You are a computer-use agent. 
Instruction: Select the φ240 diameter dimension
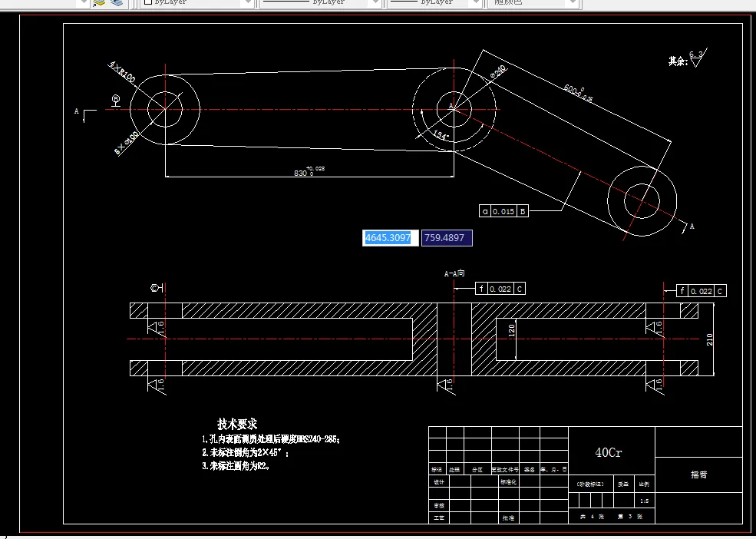(499, 71)
